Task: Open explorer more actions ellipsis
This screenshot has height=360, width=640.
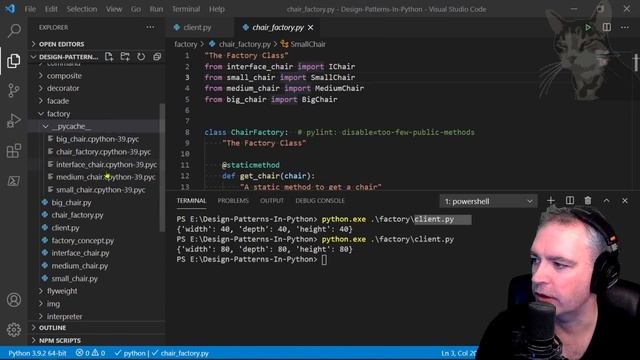Action: point(150,27)
